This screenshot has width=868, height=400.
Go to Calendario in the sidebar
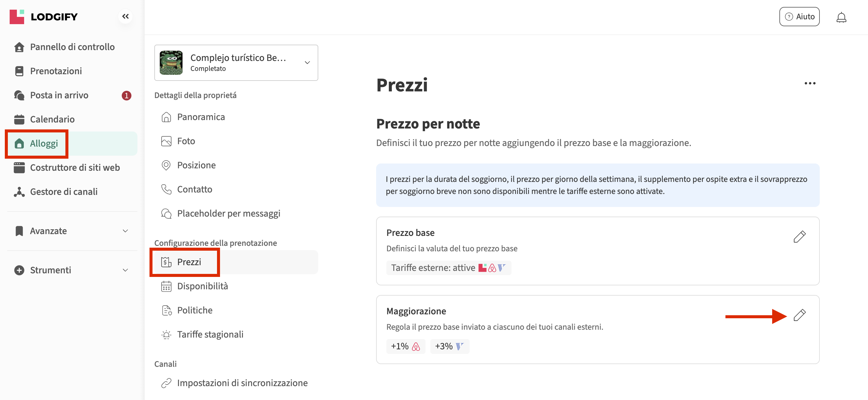point(52,119)
